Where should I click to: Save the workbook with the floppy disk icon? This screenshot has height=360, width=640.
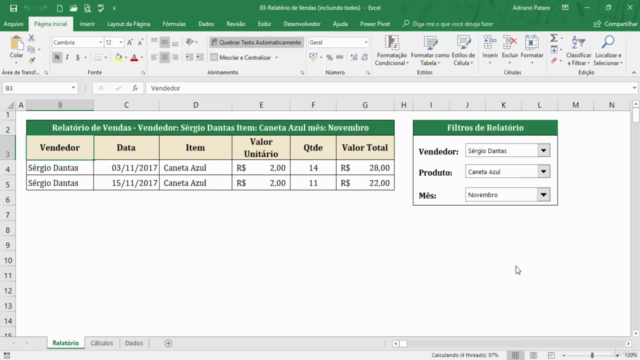coord(13,8)
